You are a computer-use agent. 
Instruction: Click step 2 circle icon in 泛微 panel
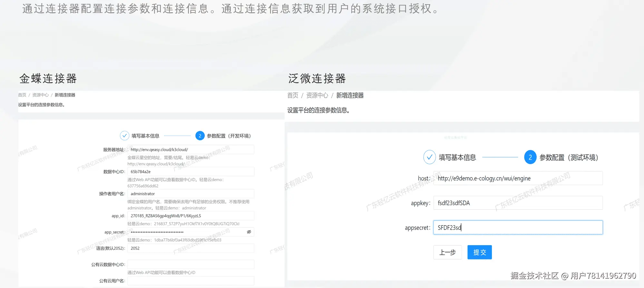click(530, 157)
